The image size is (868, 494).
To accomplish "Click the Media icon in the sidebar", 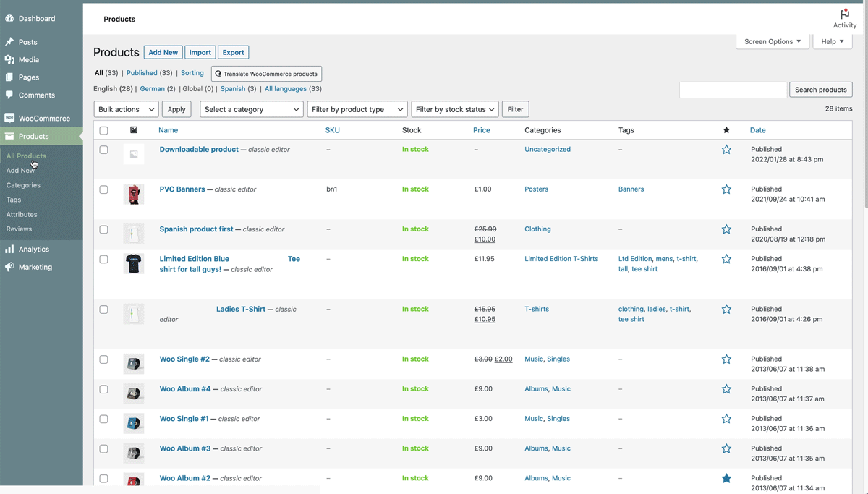I will pyautogui.click(x=9, y=59).
